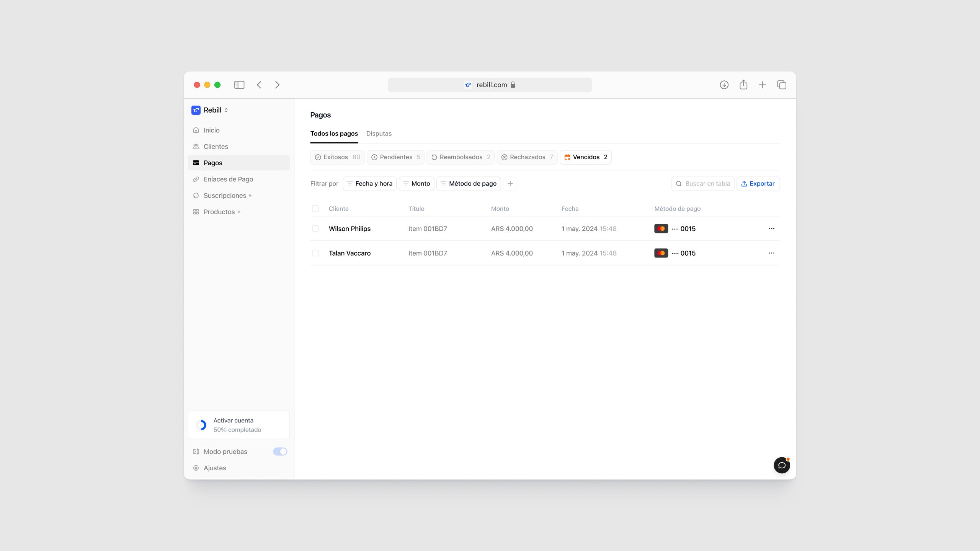Click the Exportar button
This screenshot has width=980, height=551.
click(758, 184)
